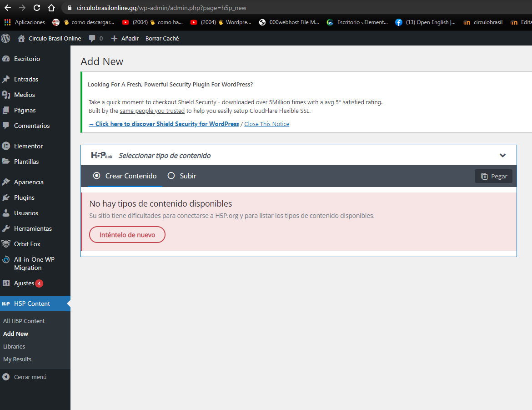Click the Herramientas wrench icon
532x410 pixels.
(x=6, y=228)
